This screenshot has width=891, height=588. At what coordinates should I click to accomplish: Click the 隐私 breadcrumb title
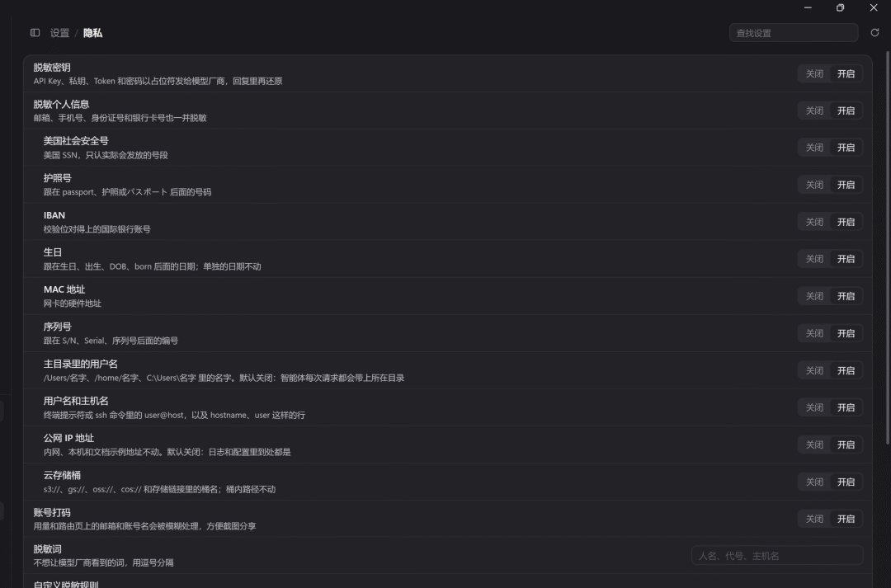point(92,33)
